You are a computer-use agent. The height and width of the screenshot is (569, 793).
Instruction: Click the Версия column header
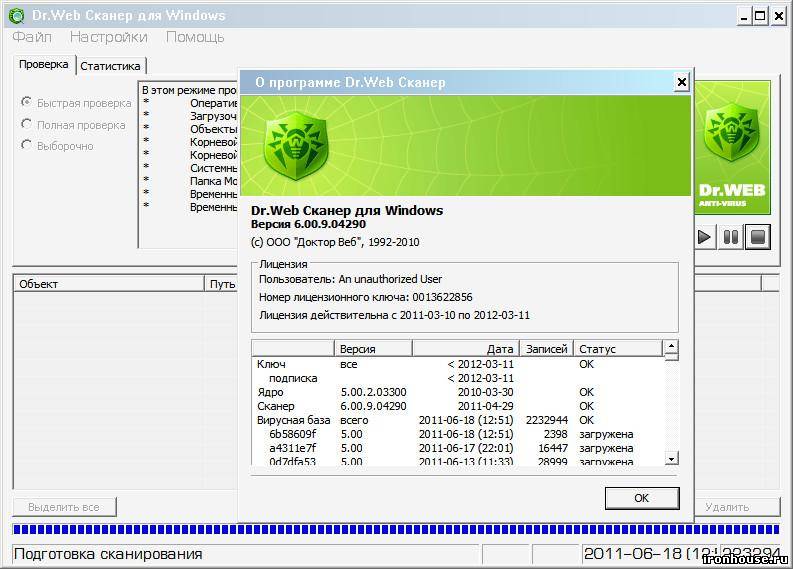373,348
